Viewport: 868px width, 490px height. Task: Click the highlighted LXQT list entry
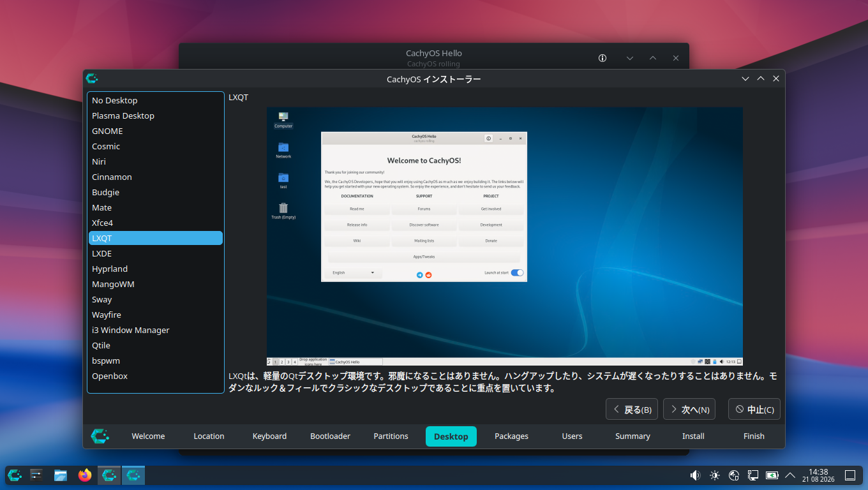(x=156, y=238)
